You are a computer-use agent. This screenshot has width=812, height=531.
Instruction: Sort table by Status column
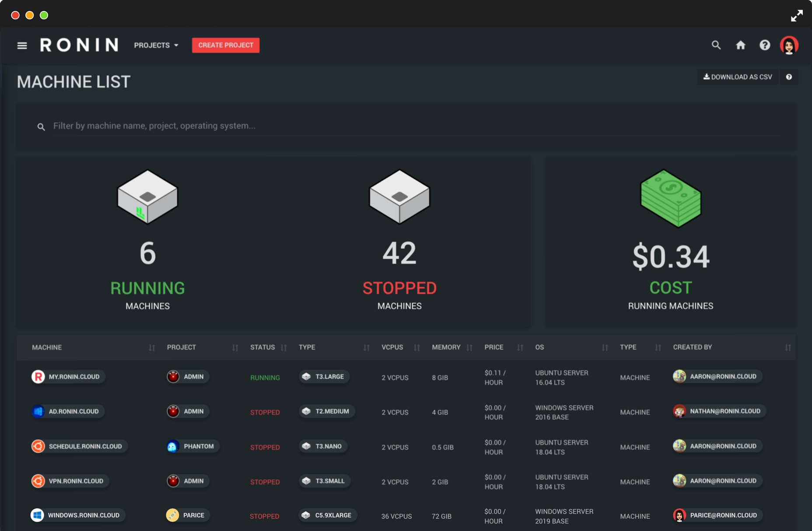[x=283, y=348]
